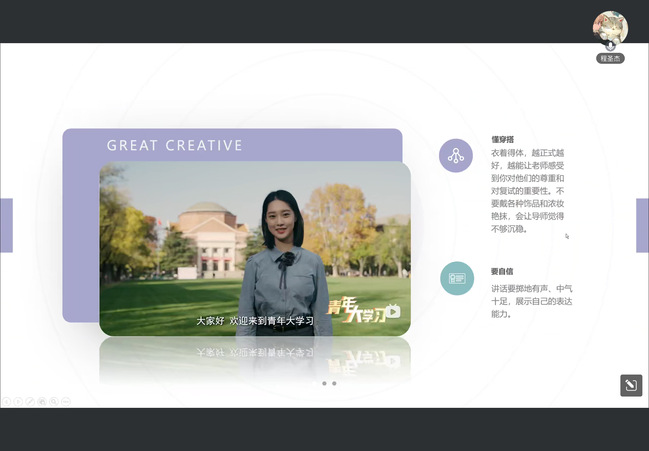649x451 pixels.
Task: Click the video play logo icon
Action: click(x=393, y=311)
